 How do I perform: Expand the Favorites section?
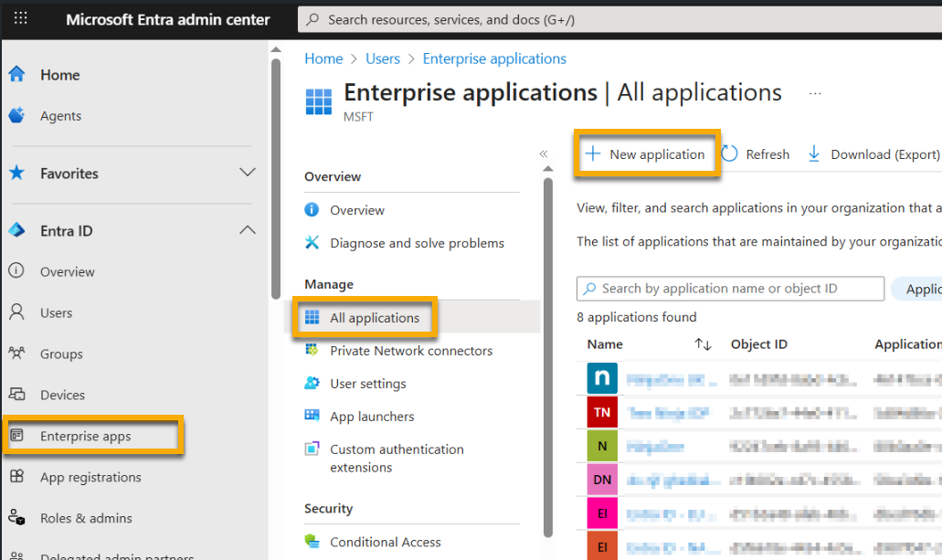click(x=247, y=173)
